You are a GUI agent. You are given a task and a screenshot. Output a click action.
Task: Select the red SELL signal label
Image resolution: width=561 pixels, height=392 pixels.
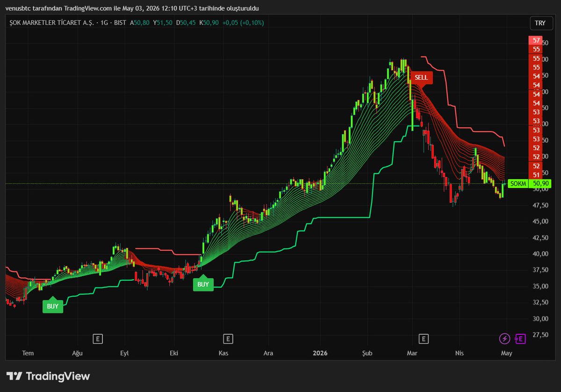tap(421, 77)
